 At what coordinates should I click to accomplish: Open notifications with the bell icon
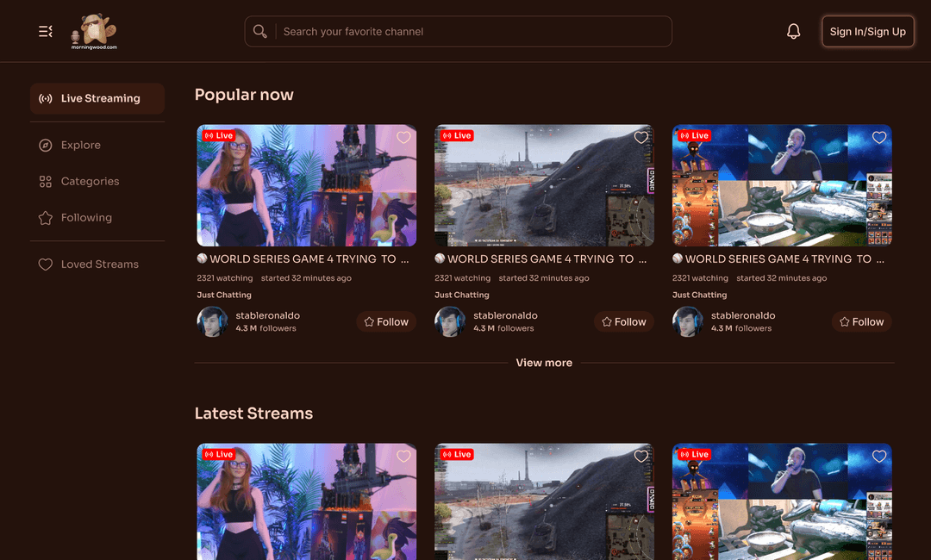click(793, 31)
